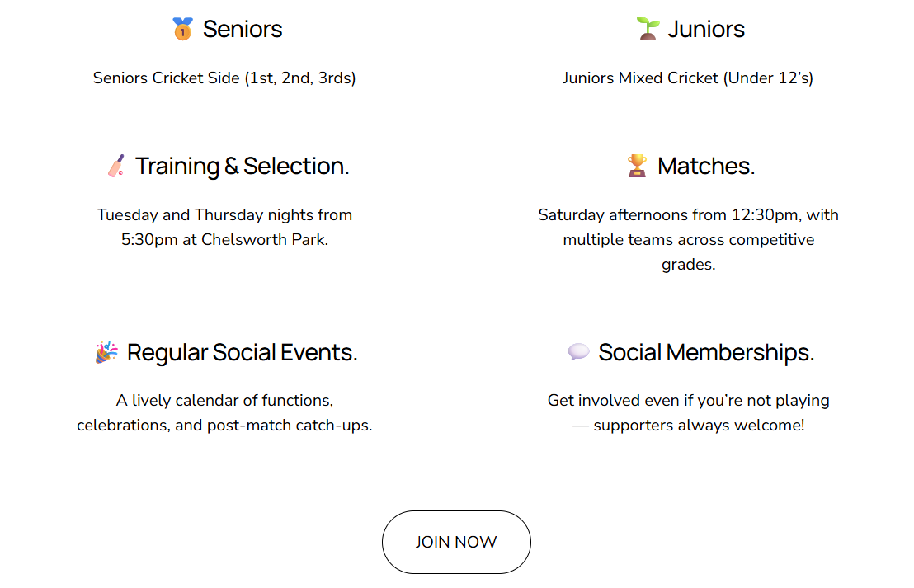Click the Social Memberships heading
The width and height of the screenshot is (914, 588).
(x=706, y=353)
